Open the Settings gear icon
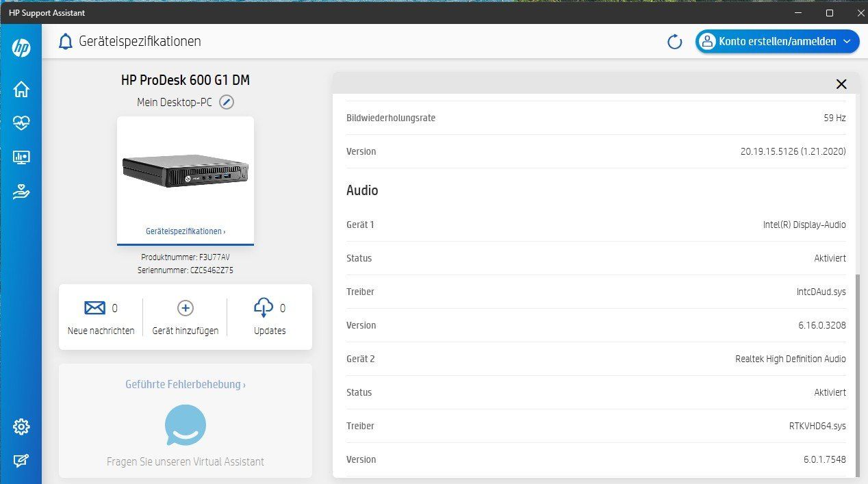868x484 pixels. click(21, 427)
